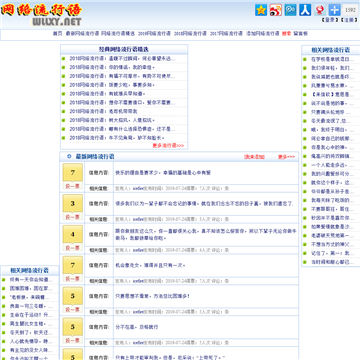Screen dimensions: 360x360
Task: Click 注册 link under share icons
Action: (348, 20)
